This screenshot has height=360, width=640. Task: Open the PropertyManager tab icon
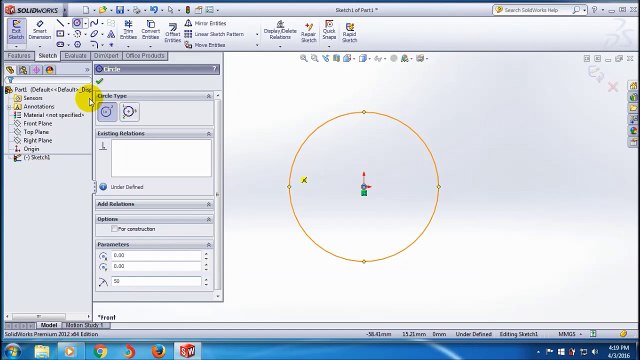pos(23,70)
